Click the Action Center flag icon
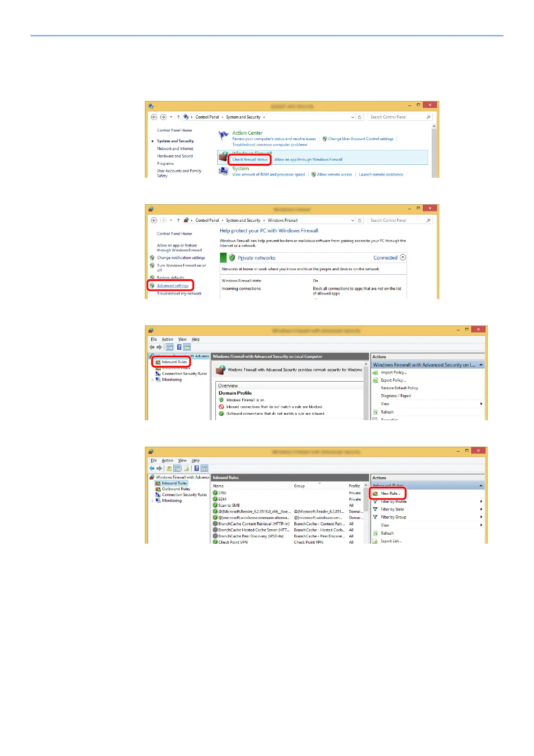534x756 pixels. 223,136
